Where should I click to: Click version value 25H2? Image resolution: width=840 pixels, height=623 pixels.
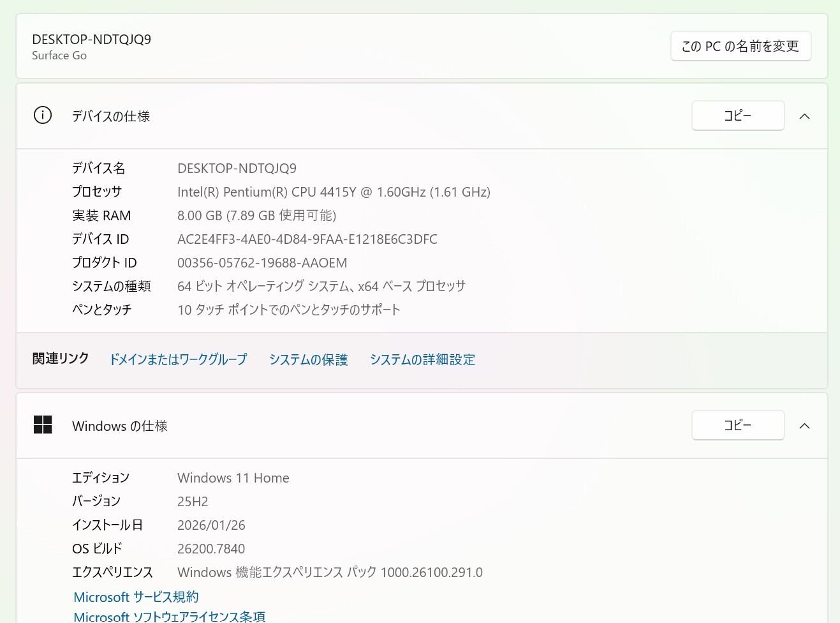(x=193, y=502)
